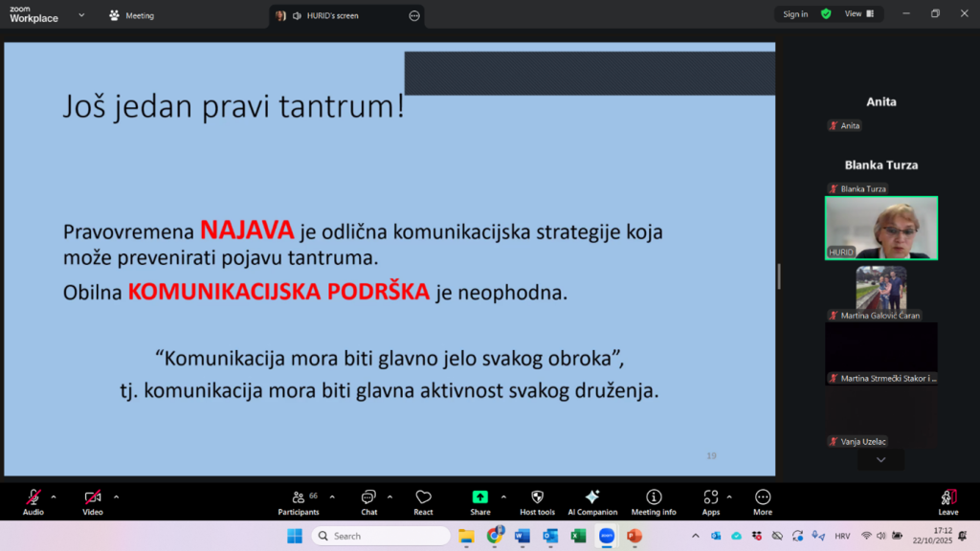Viewport: 980px width, 551px height.
Task: Expand video options chevron next to Video
Action: [117, 496]
